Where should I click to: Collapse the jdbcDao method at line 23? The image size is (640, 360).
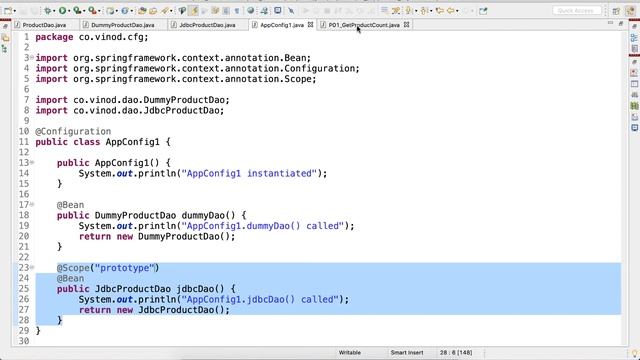point(32,267)
